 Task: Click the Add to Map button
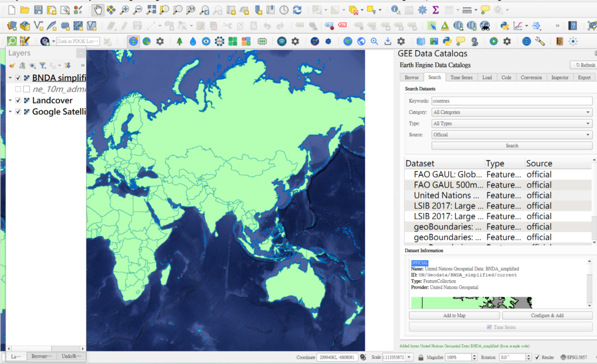tap(454, 315)
